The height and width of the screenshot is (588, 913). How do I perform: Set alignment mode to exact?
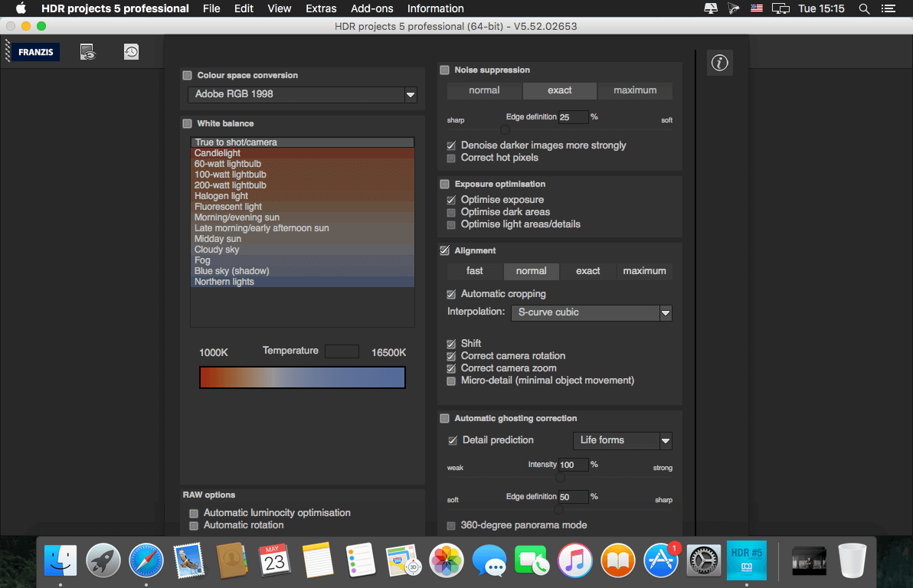(587, 271)
